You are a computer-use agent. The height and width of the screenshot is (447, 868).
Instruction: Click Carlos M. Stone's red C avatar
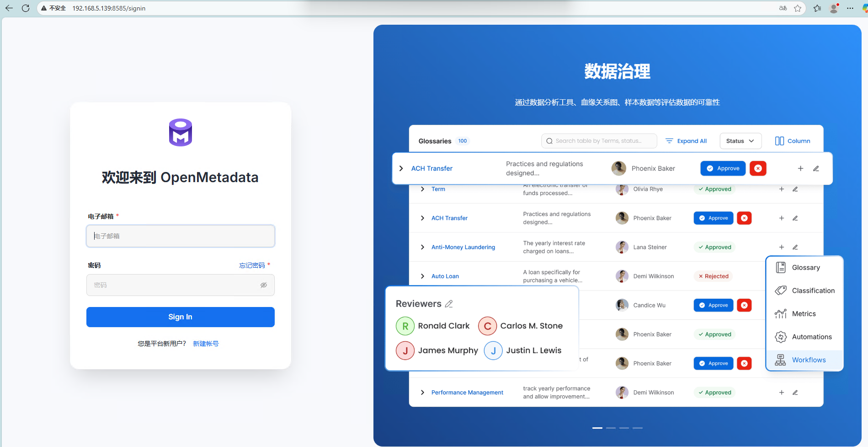coord(487,326)
